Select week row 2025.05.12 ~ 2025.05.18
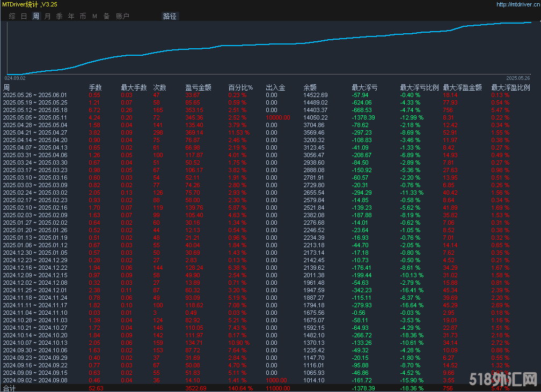 [270, 110]
